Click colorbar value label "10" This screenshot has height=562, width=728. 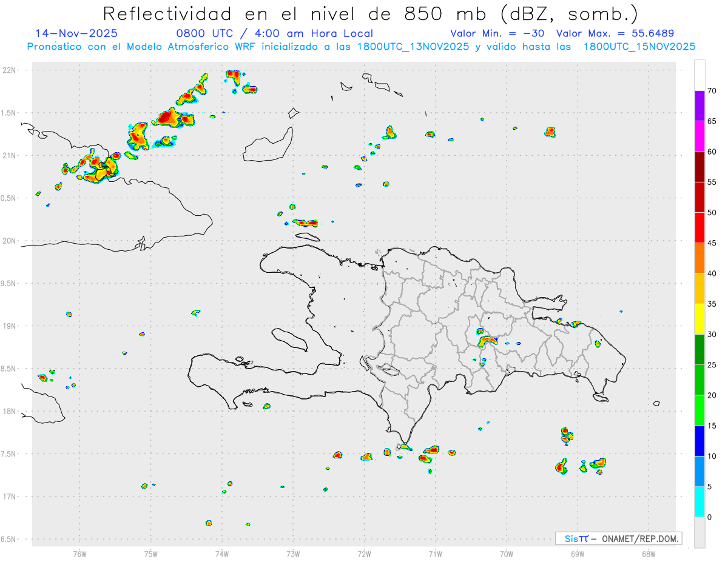point(712,456)
